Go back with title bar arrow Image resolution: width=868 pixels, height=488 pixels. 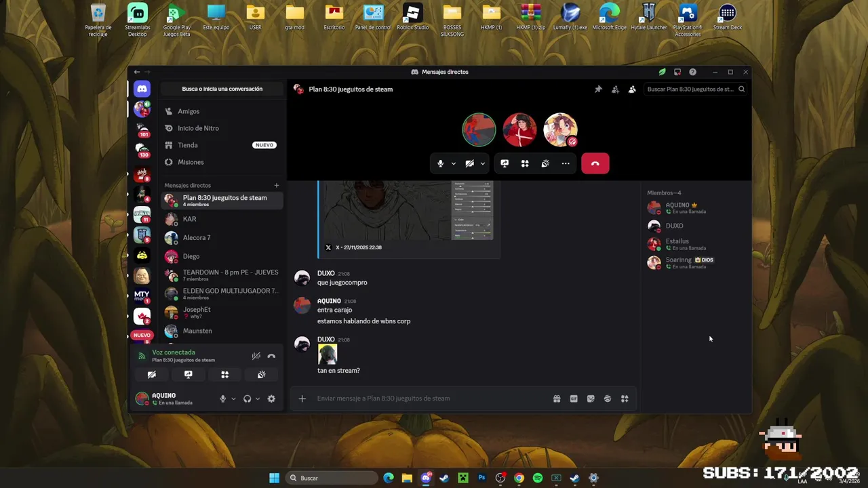click(x=137, y=72)
